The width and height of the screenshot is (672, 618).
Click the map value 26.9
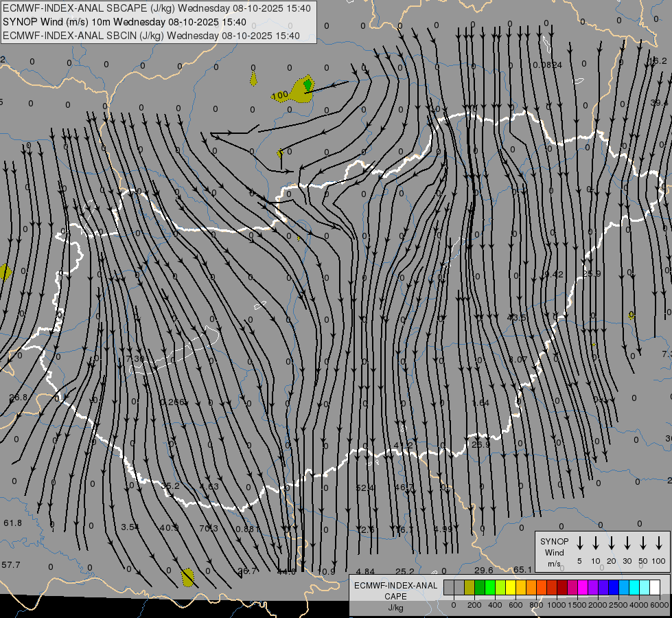[480, 444]
